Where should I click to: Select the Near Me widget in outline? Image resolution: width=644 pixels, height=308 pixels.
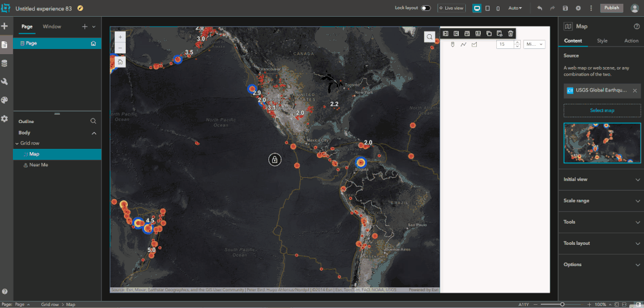click(x=57, y=165)
